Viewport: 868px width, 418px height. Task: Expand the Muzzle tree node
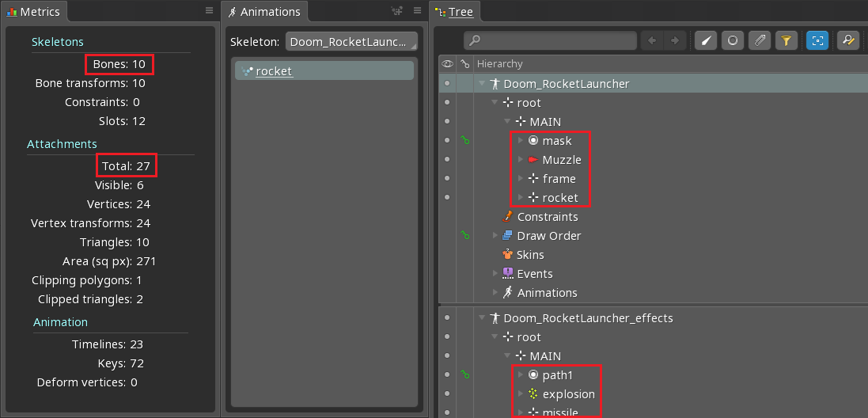click(x=520, y=160)
